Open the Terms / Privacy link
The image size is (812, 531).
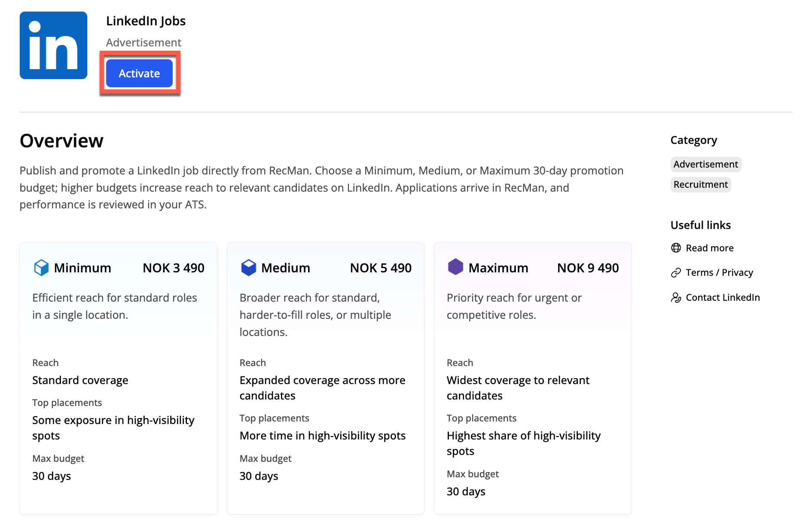(719, 272)
